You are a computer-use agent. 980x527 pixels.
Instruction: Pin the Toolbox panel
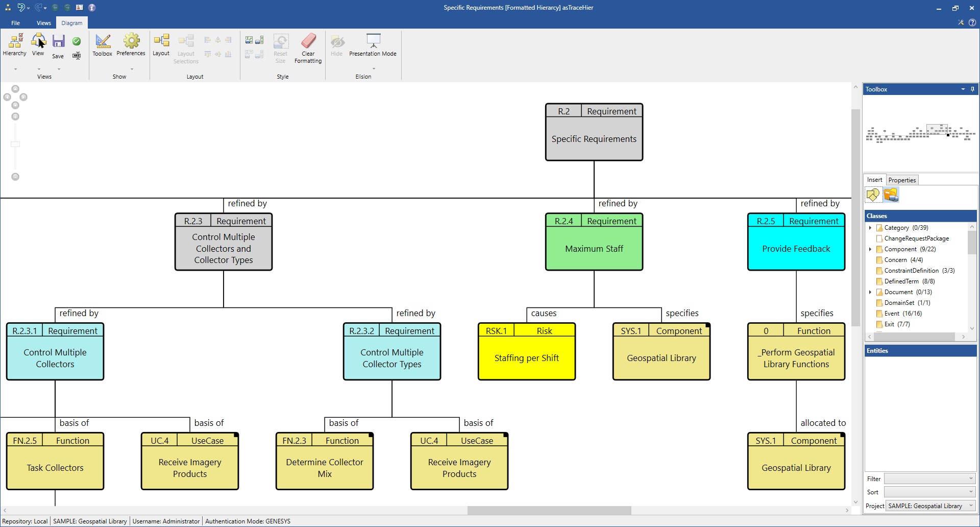[973, 89]
